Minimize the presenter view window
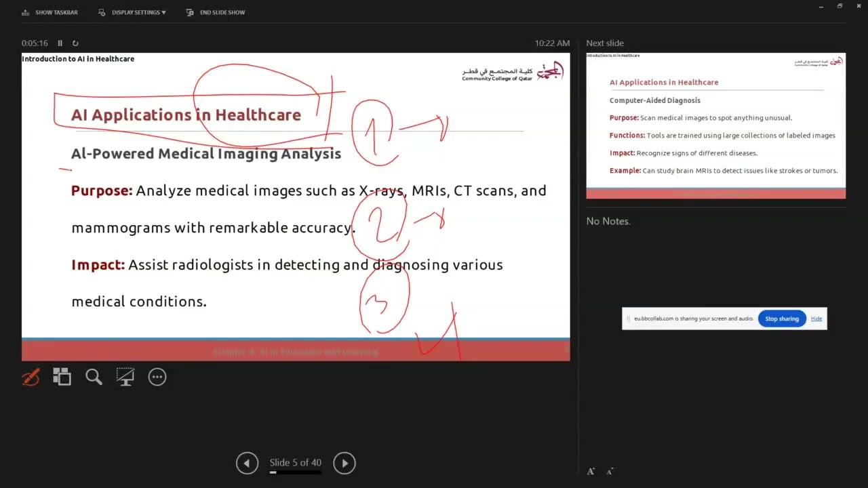 click(x=822, y=6)
